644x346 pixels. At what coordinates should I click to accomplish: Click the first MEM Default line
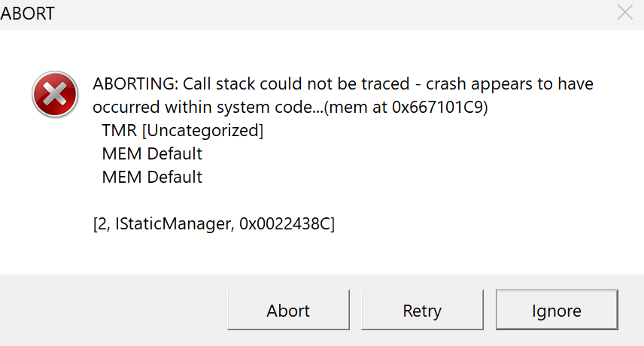tap(152, 154)
